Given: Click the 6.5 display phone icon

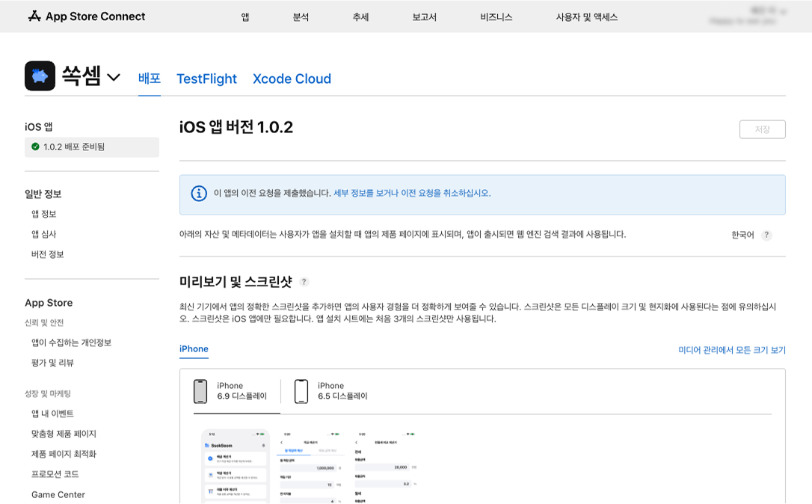Looking at the screenshot, I should [301, 391].
